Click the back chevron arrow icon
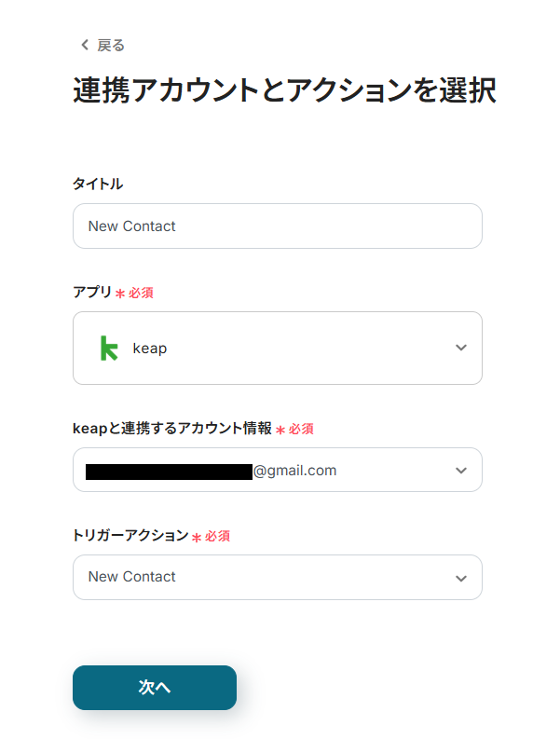The height and width of the screenshot is (739, 560). [x=85, y=45]
